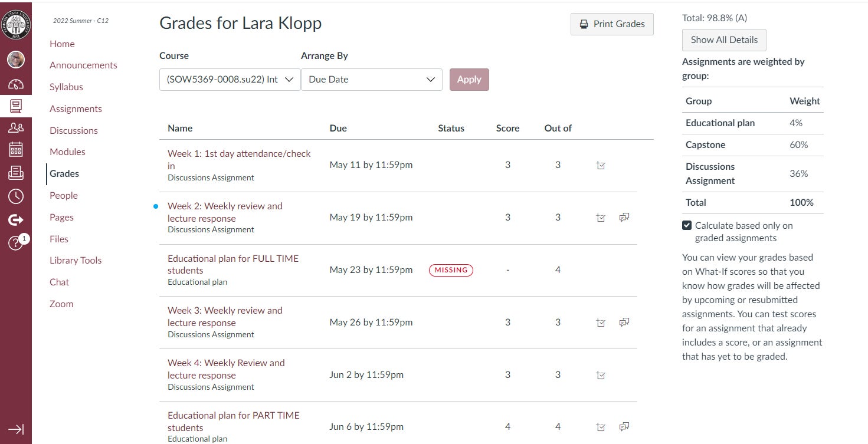
Task: Open the Help icon with notification badge
Action: 16,243
